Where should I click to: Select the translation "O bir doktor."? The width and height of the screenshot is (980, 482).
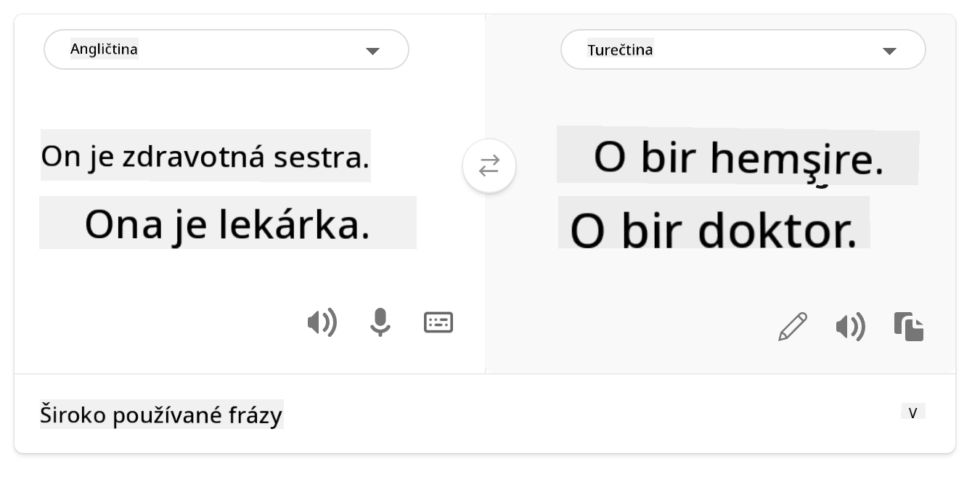713,231
